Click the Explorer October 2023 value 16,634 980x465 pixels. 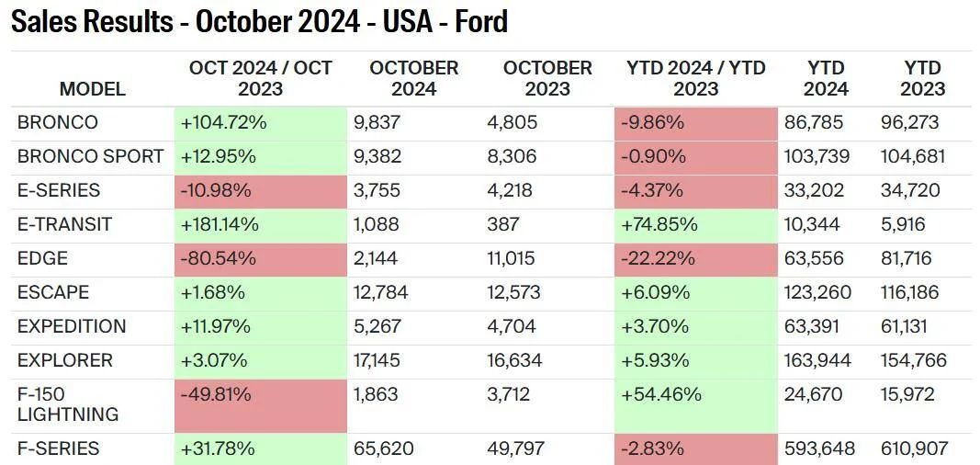[514, 360]
